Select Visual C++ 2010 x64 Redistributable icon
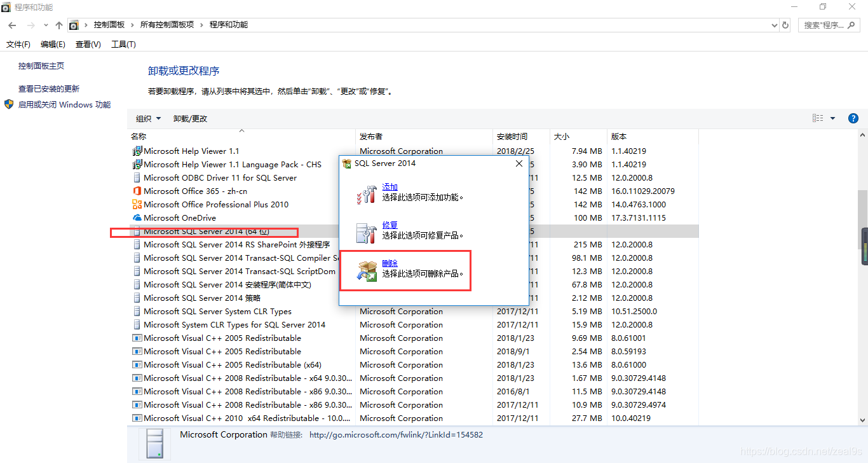The width and height of the screenshot is (868, 463). 137,418
